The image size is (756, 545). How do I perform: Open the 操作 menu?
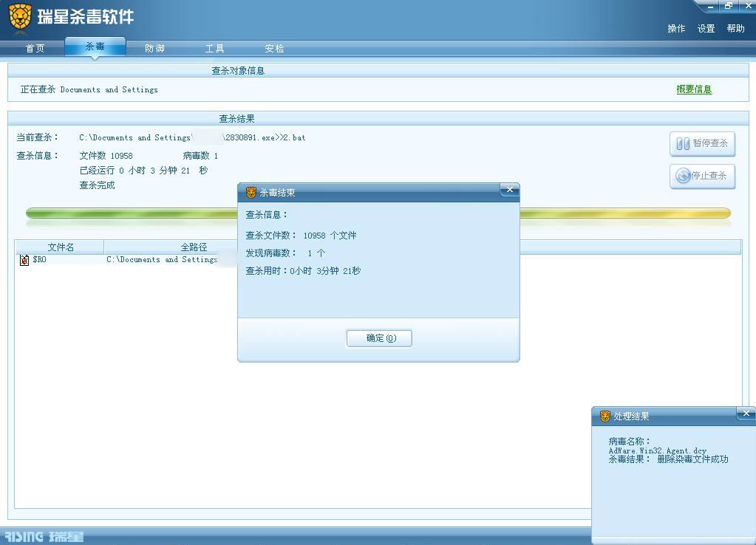pyautogui.click(x=676, y=28)
